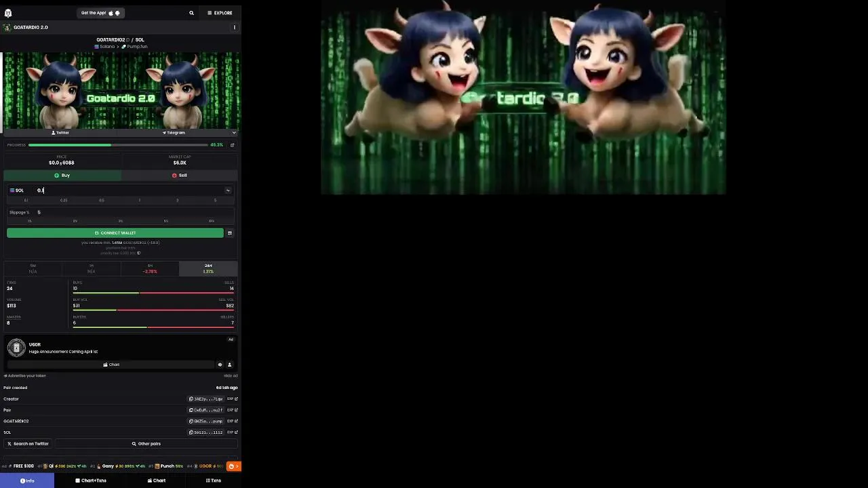Switch to the Txns bottom tab

pyautogui.click(x=214, y=481)
